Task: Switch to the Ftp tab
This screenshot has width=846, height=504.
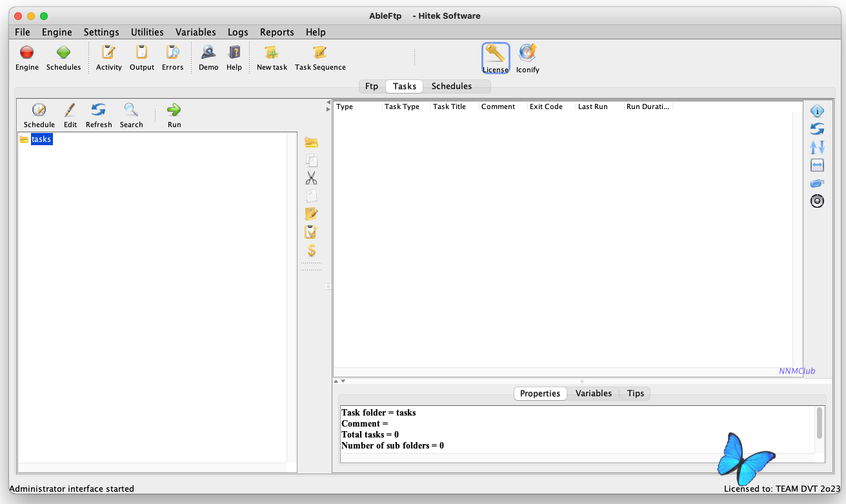Action: (372, 86)
